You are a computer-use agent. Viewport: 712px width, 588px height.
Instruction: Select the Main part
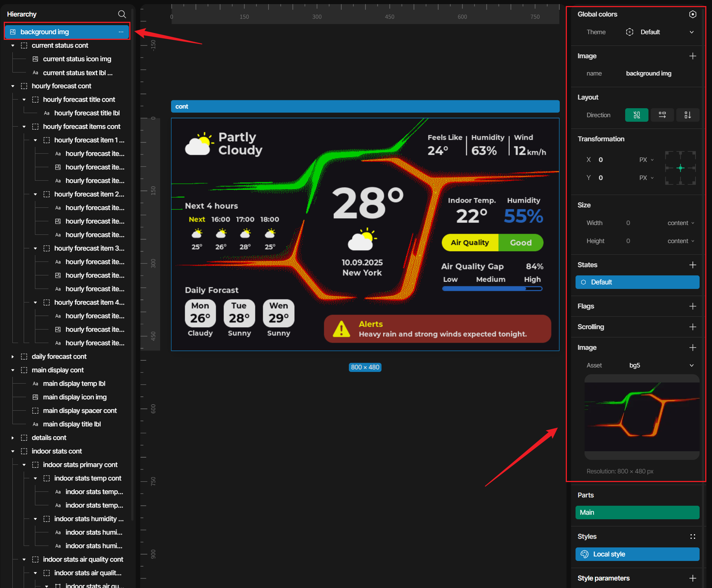(637, 512)
